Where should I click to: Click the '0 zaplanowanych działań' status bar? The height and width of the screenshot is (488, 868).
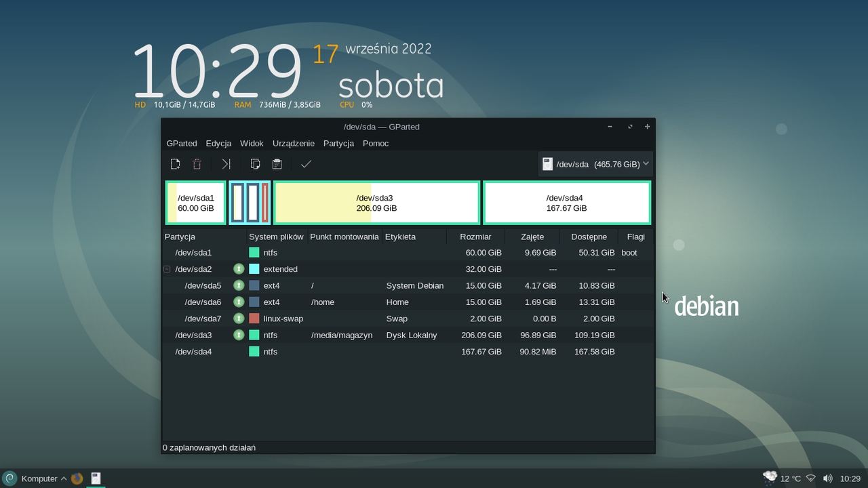(x=209, y=447)
